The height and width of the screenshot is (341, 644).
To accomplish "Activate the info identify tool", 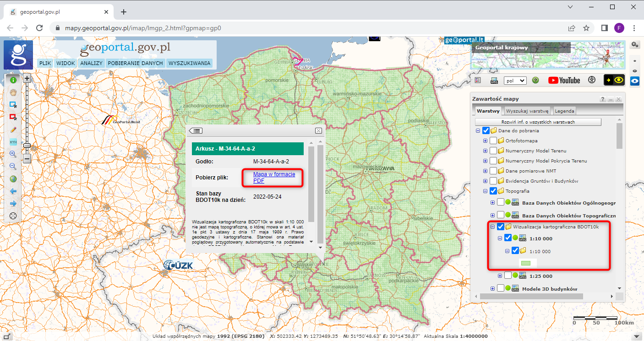I will coord(13,80).
